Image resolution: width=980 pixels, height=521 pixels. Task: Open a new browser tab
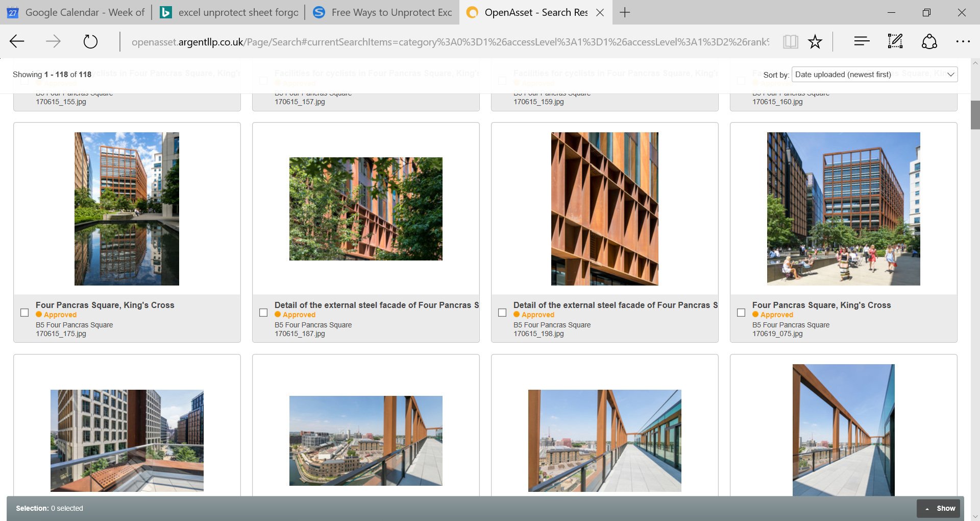click(625, 12)
